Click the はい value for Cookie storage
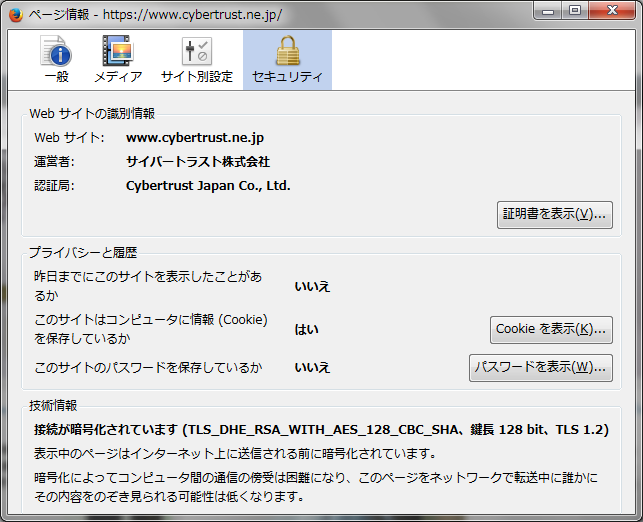Viewport: 643px width, 522px height. click(x=306, y=329)
